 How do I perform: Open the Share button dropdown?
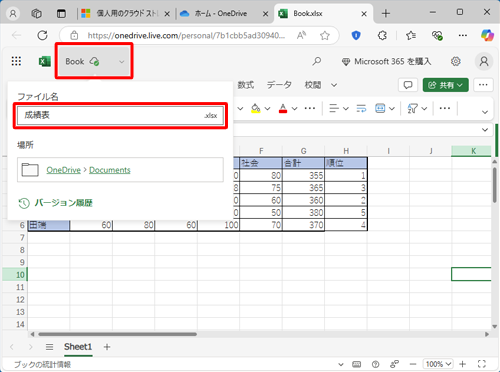[x=446, y=85]
